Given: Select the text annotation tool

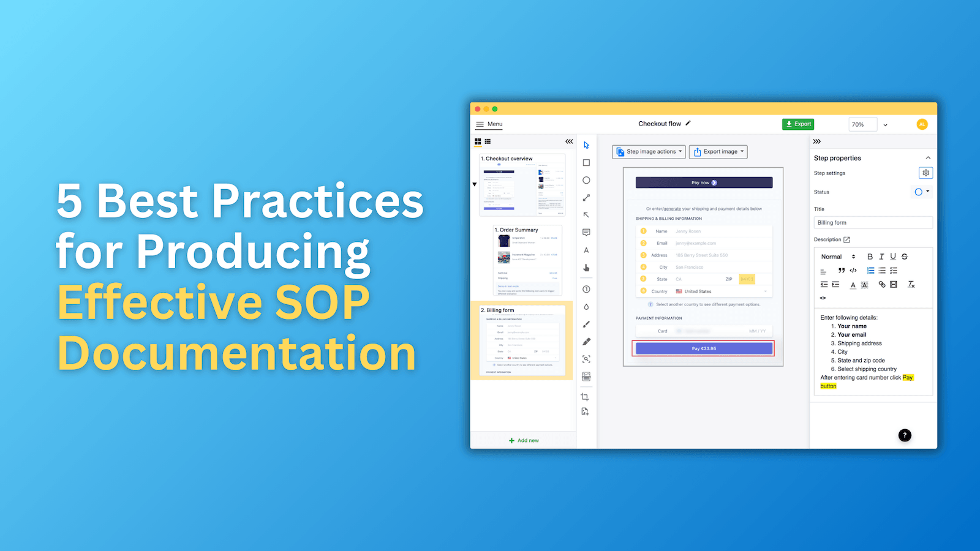Looking at the screenshot, I should (586, 250).
